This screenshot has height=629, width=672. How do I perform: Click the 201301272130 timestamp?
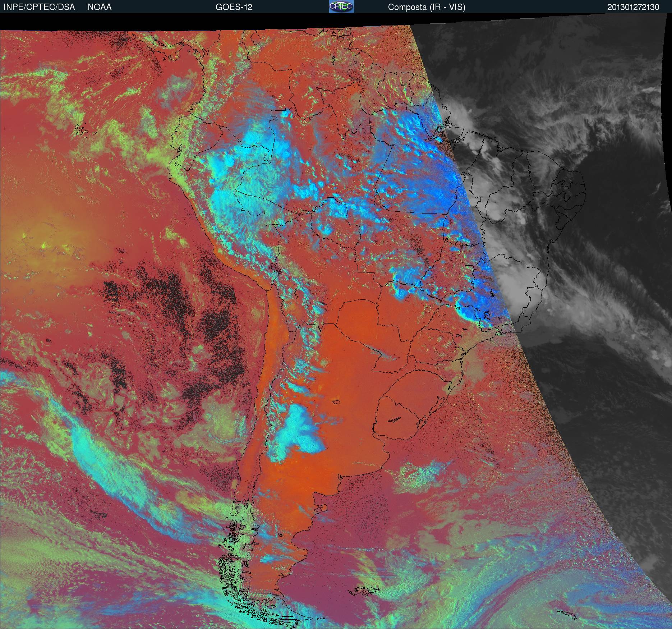633,7
